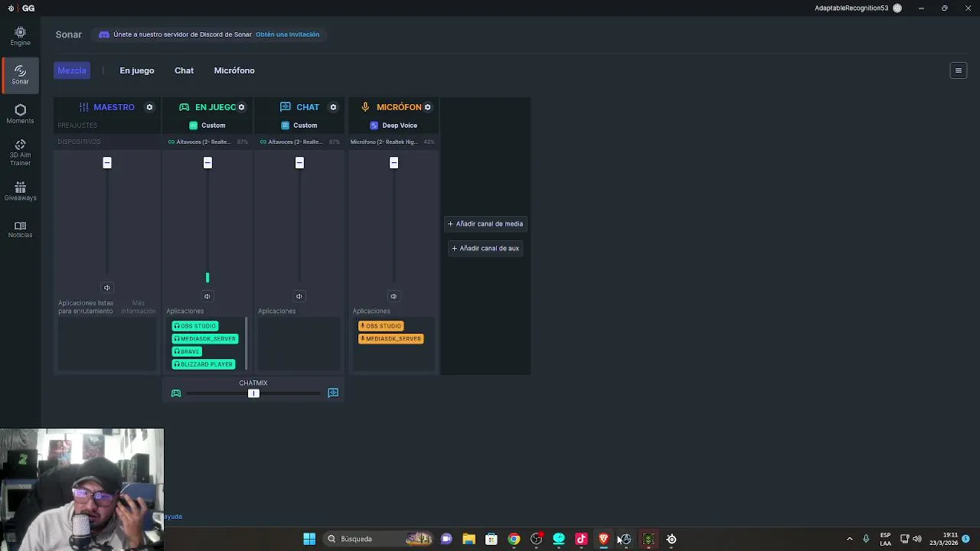Select BRAVE app tag in En Juego
Viewport: 980px width, 551px height.
pyautogui.click(x=187, y=351)
